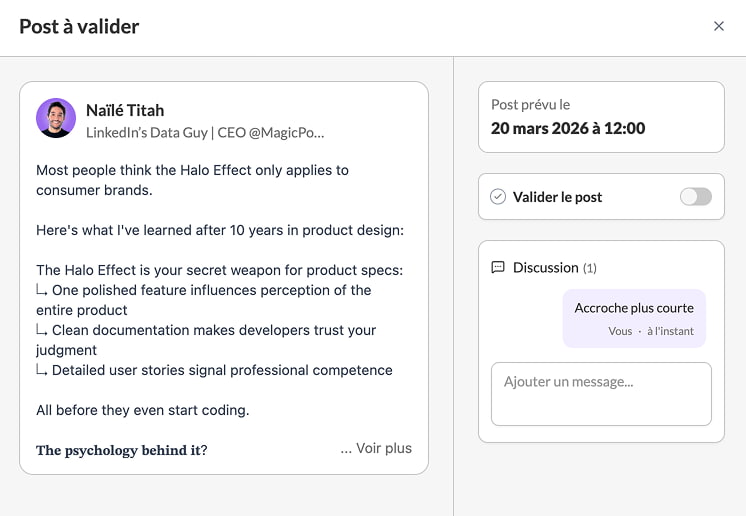Viewport: 746px width, 516px height.
Task: Toggle the "Valider le post" switch
Action: pyautogui.click(x=695, y=197)
